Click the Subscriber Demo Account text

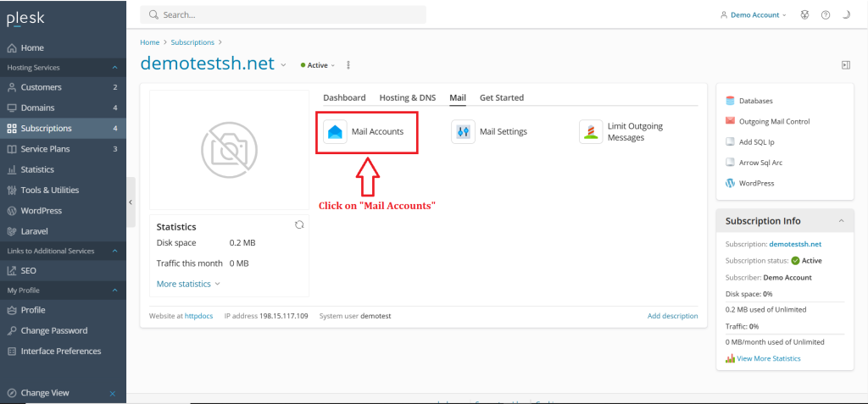point(787,277)
